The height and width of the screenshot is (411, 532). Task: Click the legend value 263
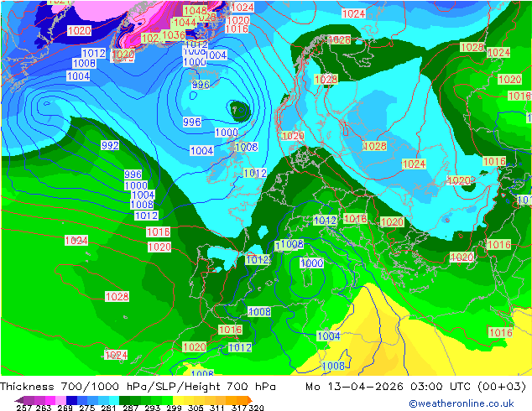pos(44,408)
